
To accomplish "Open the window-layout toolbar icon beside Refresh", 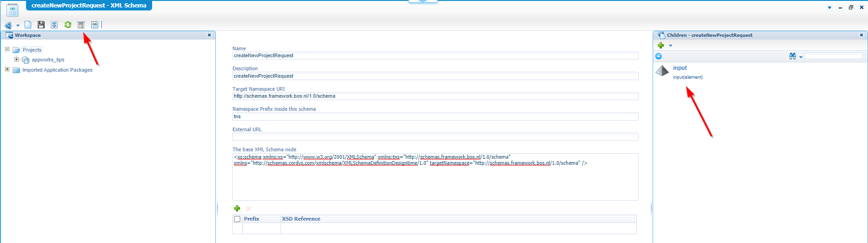I will click(81, 25).
